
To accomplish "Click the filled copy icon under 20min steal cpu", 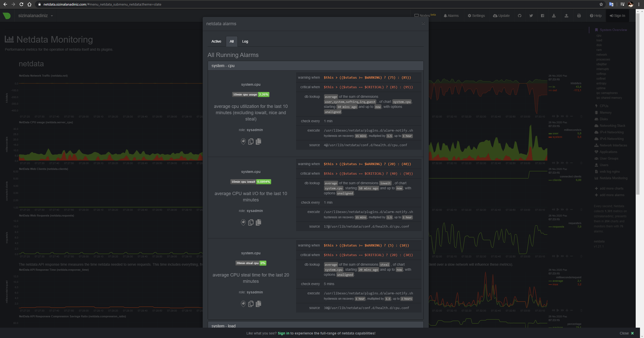I will 258,304.
